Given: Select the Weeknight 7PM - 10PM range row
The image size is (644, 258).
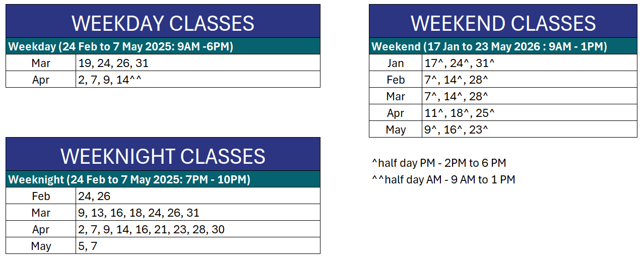Looking at the screenshot, I should [x=130, y=179].
